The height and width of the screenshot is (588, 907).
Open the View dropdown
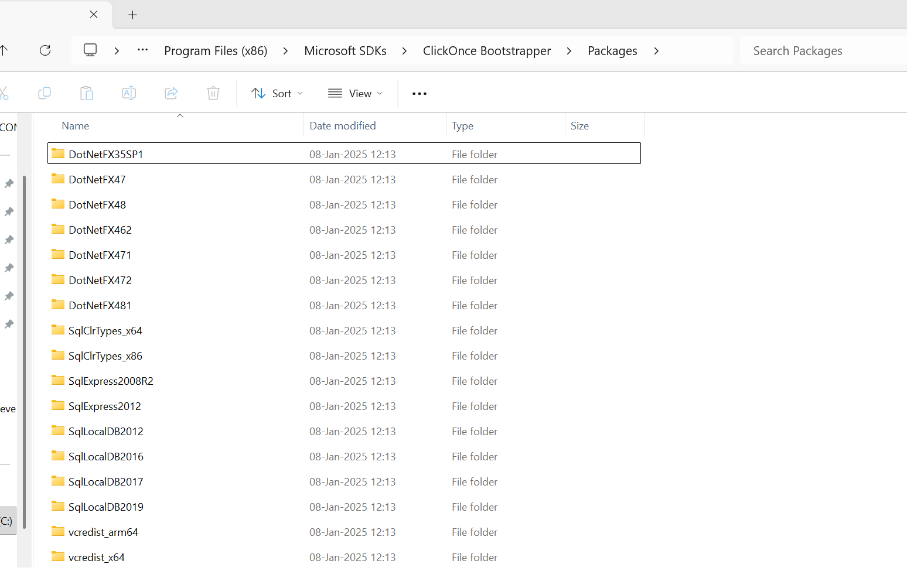(355, 94)
